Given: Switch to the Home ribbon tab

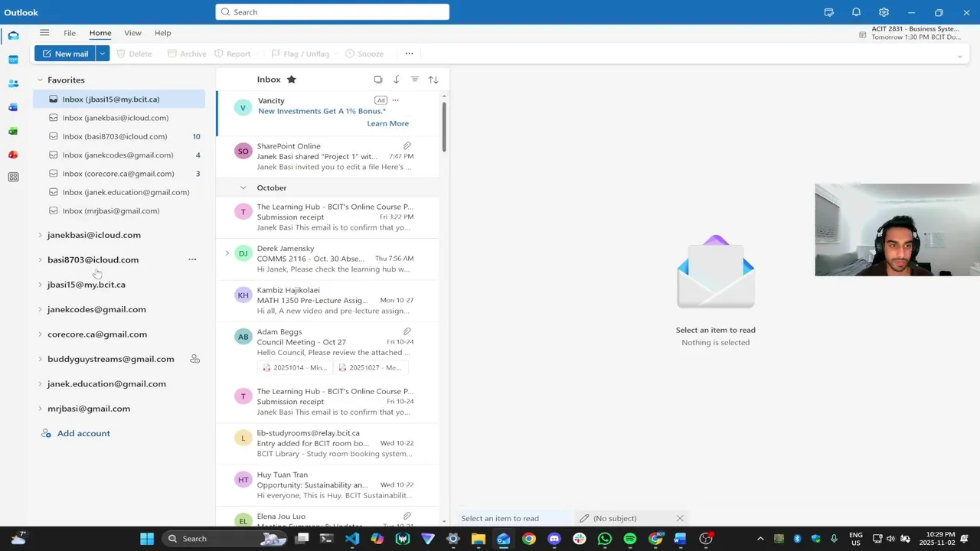Looking at the screenshot, I should 100,33.
